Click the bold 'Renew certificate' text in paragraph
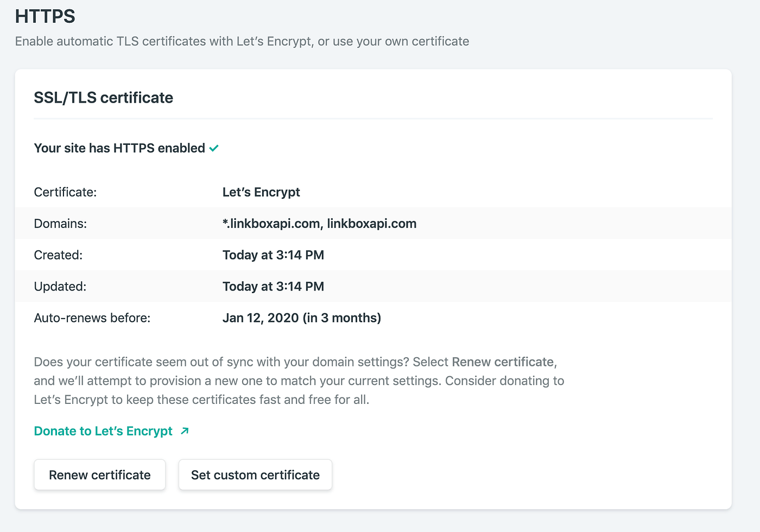The height and width of the screenshot is (532, 760). (503, 362)
